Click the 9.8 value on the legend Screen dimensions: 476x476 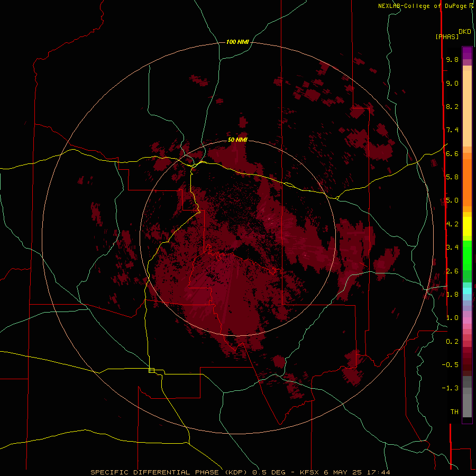[x=452, y=59]
